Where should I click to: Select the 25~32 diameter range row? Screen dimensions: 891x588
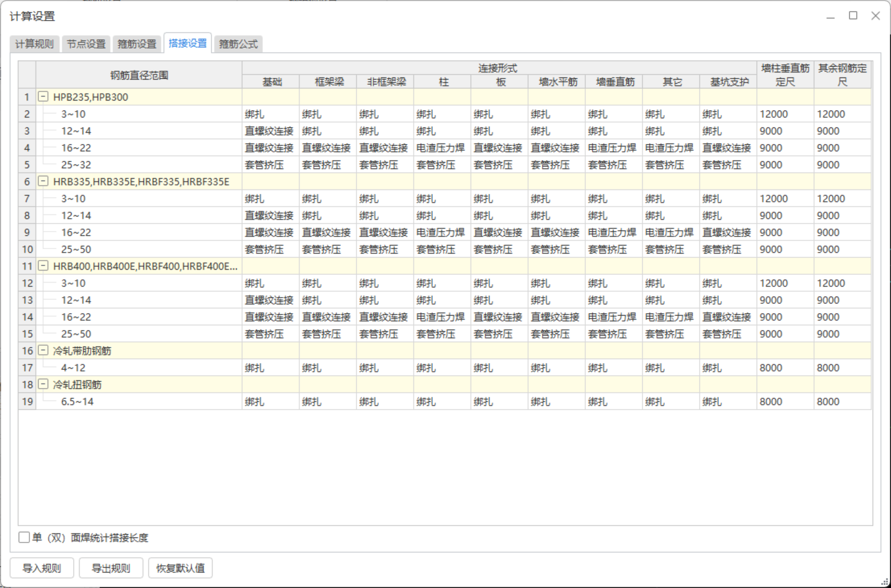(x=139, y=165)
